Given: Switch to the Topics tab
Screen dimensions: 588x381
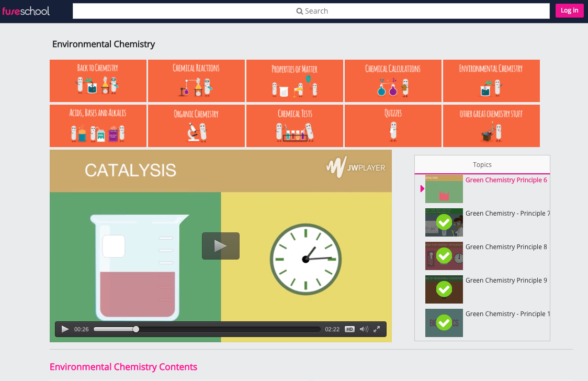Looking at the screenshot, I should [x=481, y=164].
